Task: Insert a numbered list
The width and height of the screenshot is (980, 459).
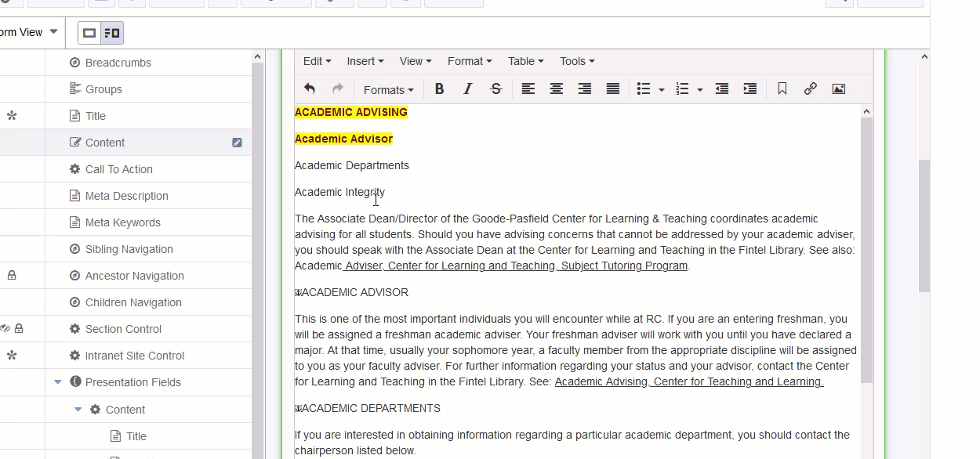Action: click(682, 89)
